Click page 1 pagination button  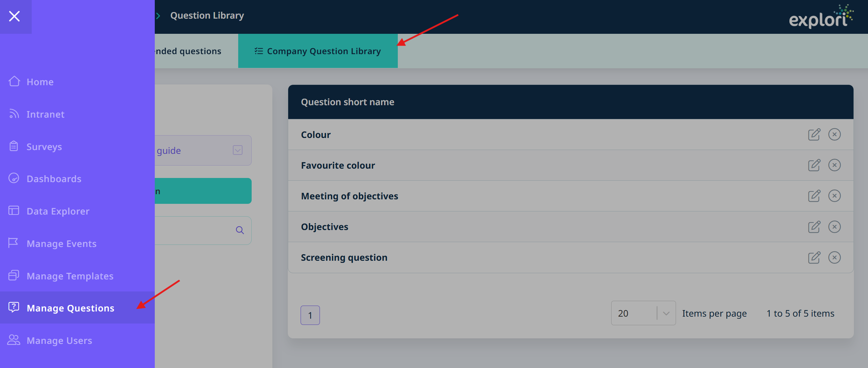click(310, 315)
